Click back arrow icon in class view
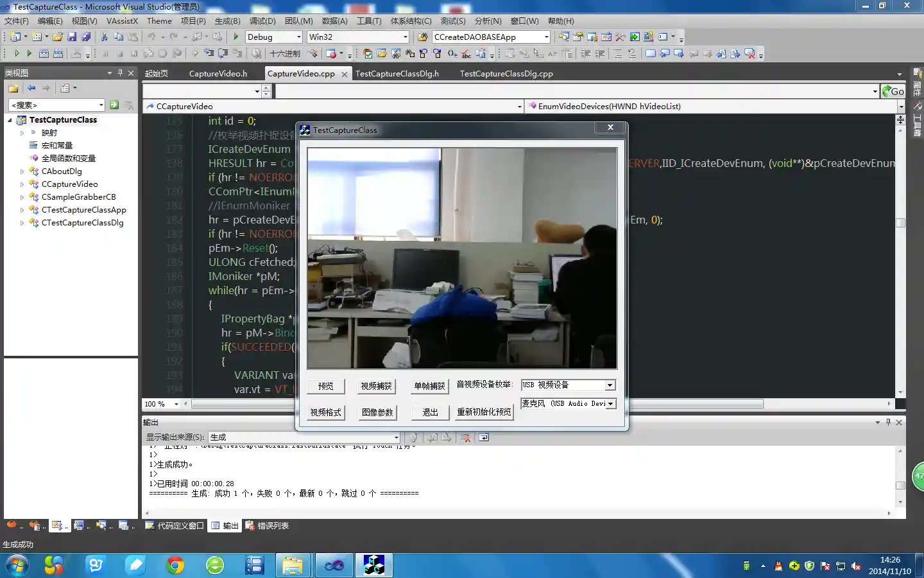The width and height of the screenshot is (924, 578). coord(31,88)
